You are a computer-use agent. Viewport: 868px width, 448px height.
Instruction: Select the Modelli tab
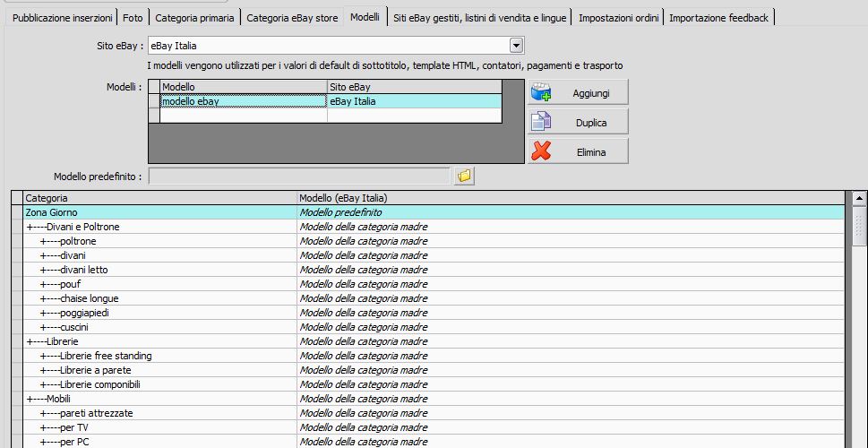(x=365, y=17)
